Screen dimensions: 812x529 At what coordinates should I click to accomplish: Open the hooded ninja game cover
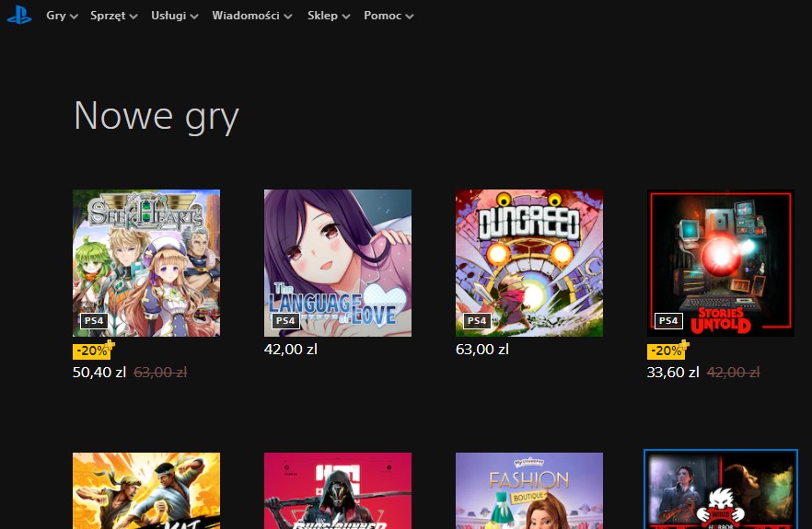(x=338, y=490)
